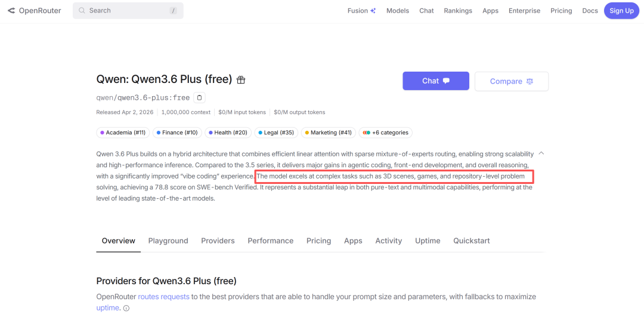Image resolution: width=644 pixels, height=323 pixels.
Task: Click the gift icon beside model title
Action: [x=241, y=80]
